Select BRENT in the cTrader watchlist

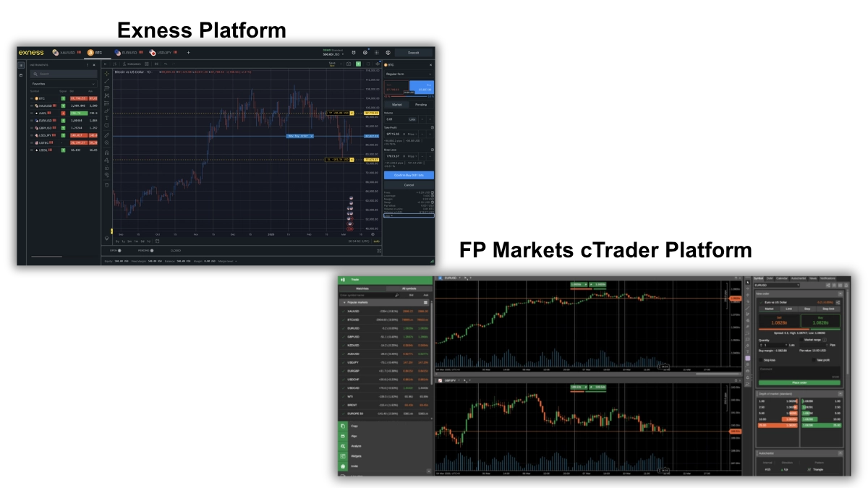pos(385,405)
